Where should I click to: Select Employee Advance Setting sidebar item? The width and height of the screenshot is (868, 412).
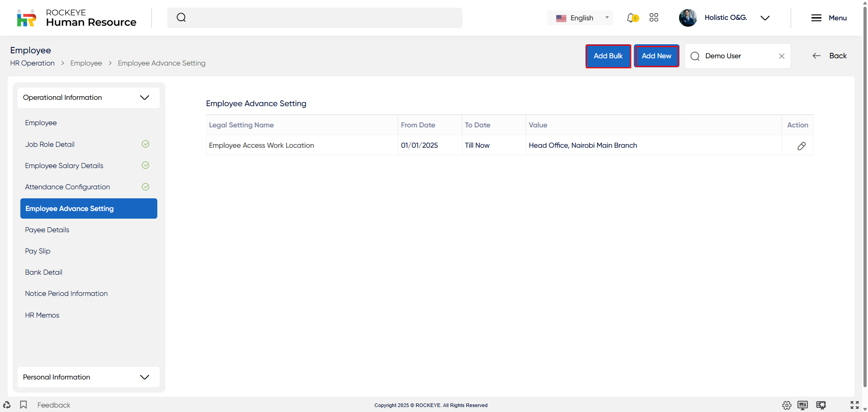pyautogui.click(x=89, y=209)
